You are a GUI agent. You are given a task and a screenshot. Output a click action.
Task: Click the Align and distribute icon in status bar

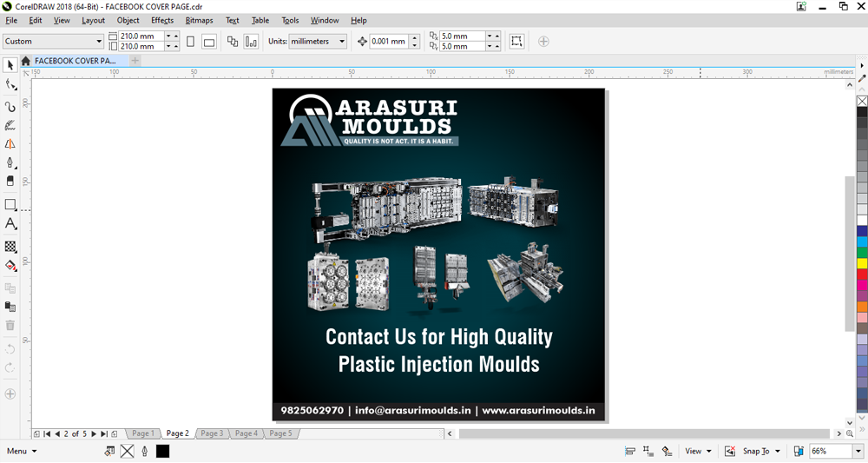coord(629,452)
